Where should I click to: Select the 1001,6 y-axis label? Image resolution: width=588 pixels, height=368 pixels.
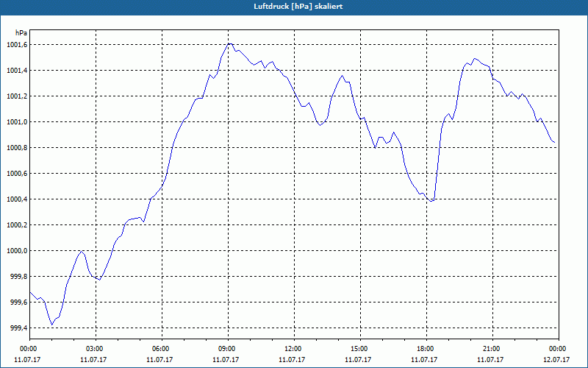(17, 45)
